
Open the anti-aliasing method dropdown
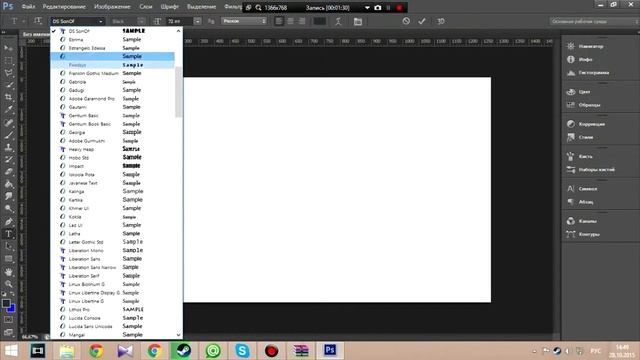(244, 21)
